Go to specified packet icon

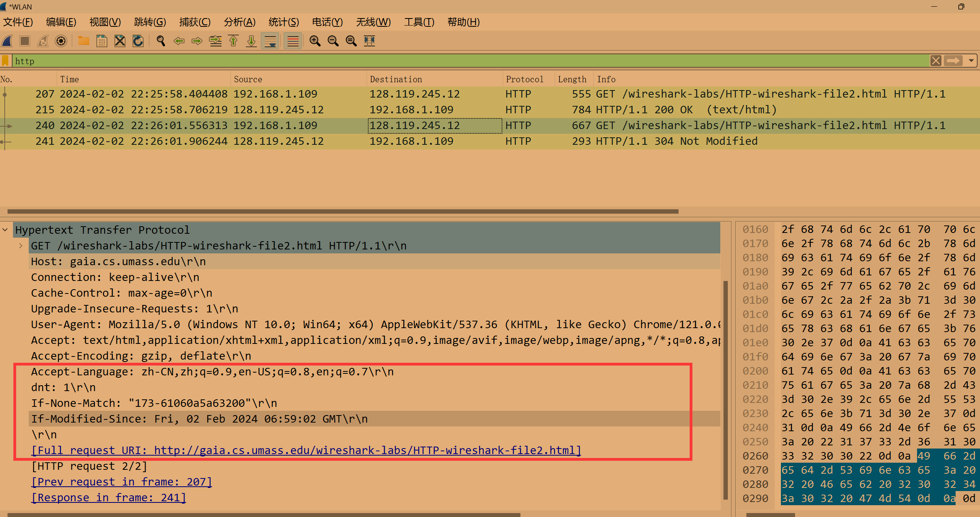(x=215, y=41)
